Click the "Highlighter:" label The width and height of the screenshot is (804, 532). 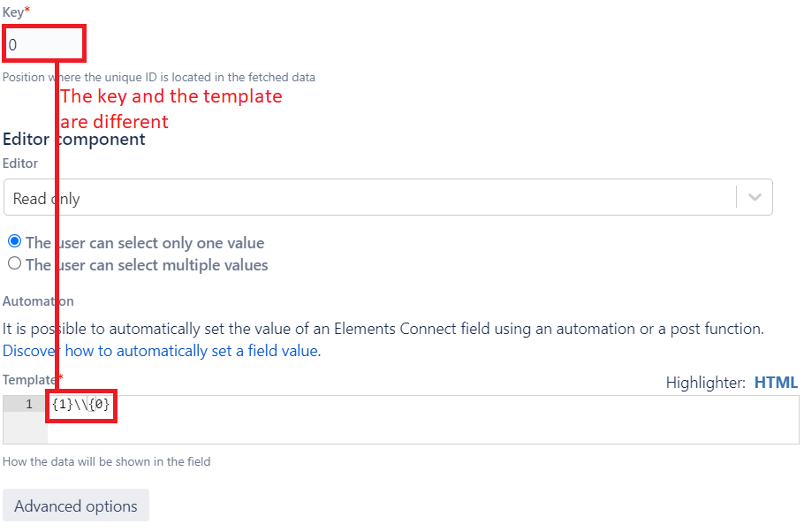tap(706, 383)
